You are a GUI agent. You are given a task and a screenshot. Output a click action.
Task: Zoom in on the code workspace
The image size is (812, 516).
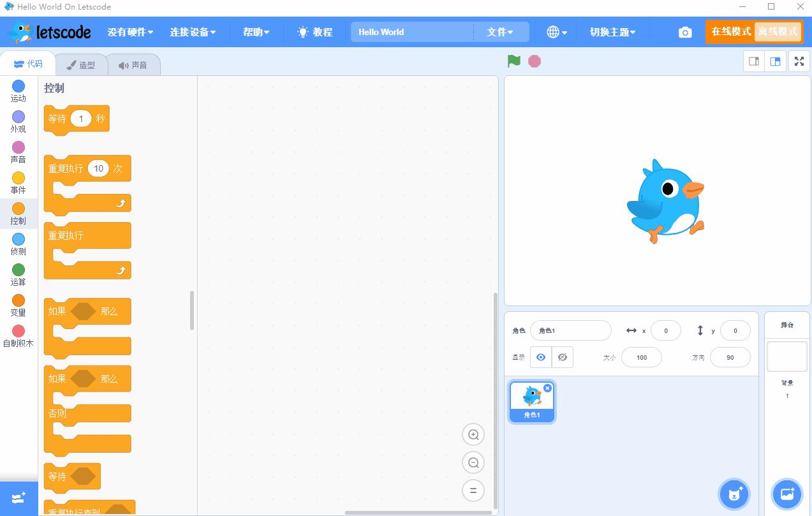pyautogui.click(x=473, y=434)
